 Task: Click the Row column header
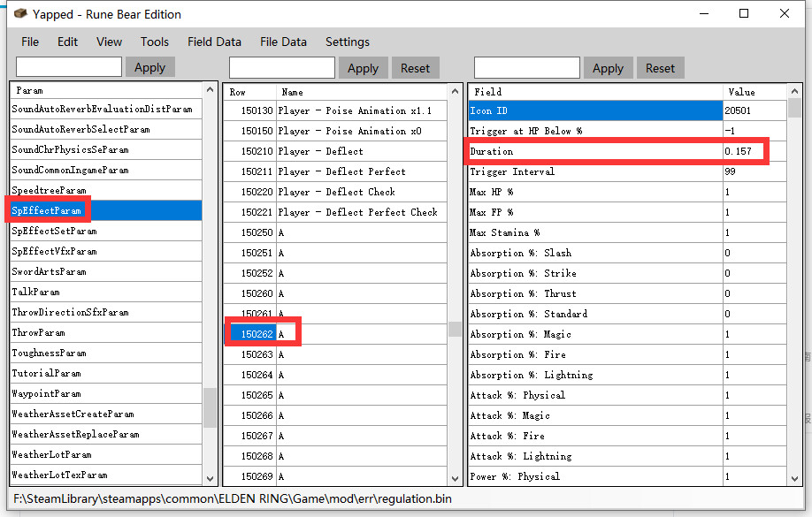point(250,92)
